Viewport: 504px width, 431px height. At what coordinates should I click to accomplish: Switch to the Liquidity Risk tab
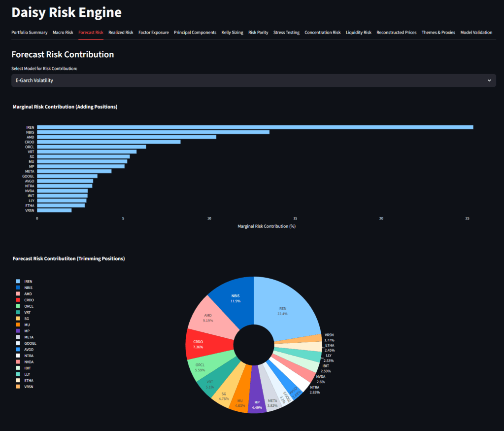point(358,33)
